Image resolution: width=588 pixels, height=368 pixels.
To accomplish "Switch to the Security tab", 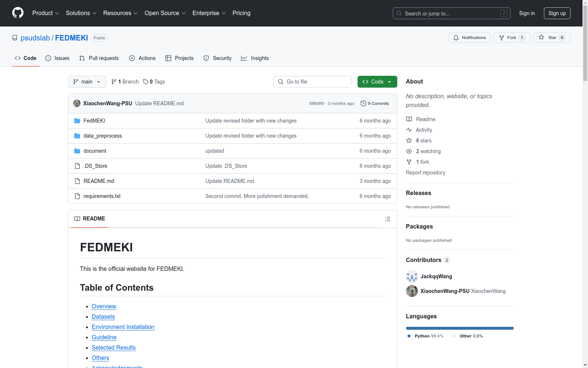I will point(218,58).
